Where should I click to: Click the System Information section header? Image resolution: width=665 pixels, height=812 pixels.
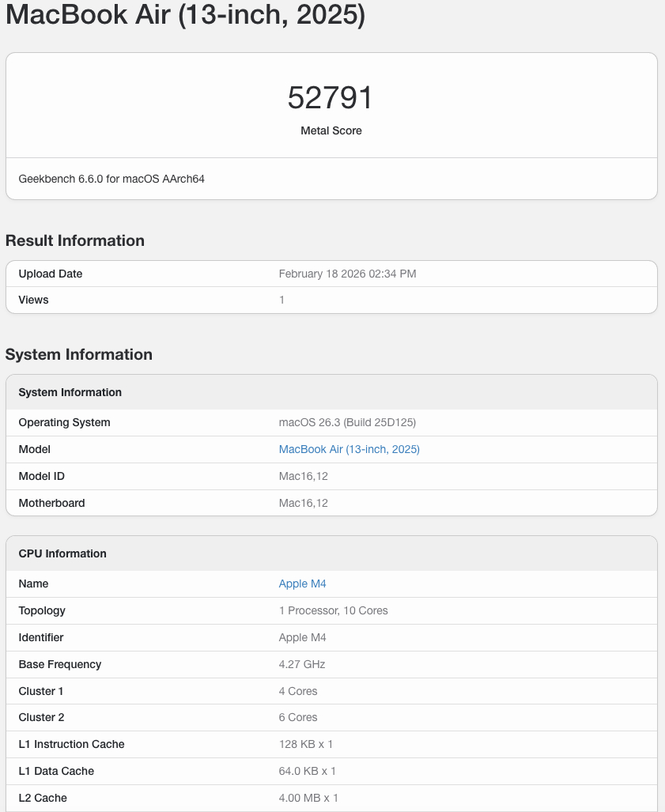[70, 392]
